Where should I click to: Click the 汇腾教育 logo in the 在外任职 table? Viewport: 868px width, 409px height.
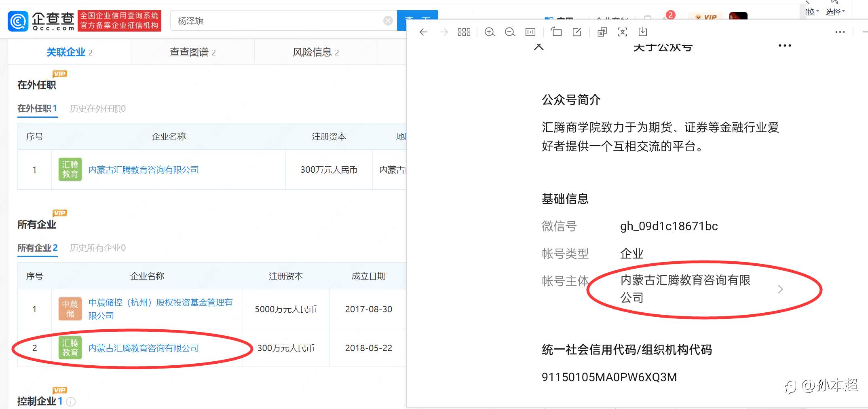(x=70, y=169)
